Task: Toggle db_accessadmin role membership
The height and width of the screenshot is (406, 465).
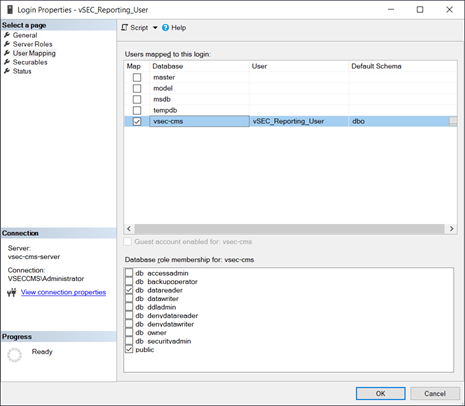Action: tap(129, 273)
